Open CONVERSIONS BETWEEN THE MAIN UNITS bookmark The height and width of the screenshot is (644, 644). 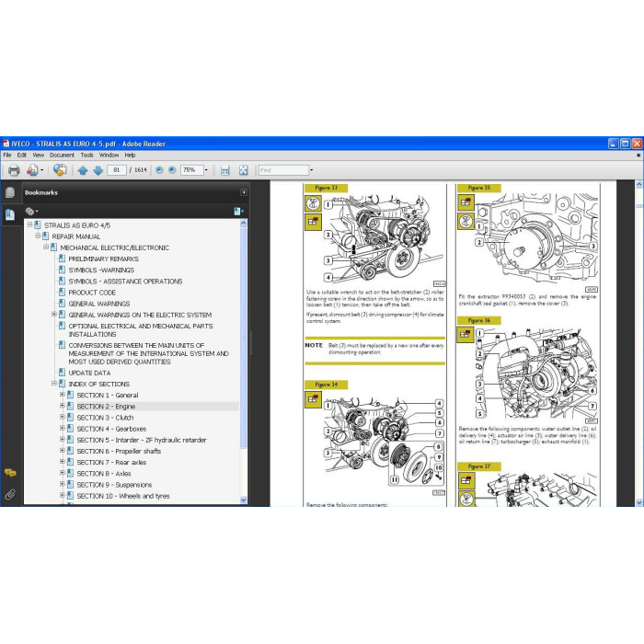click(148, 353)
